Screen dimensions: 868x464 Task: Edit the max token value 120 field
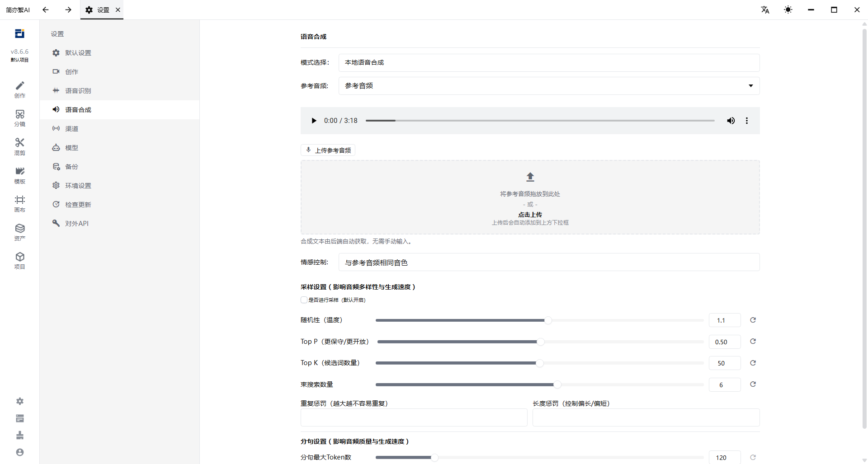click(725, 457)
